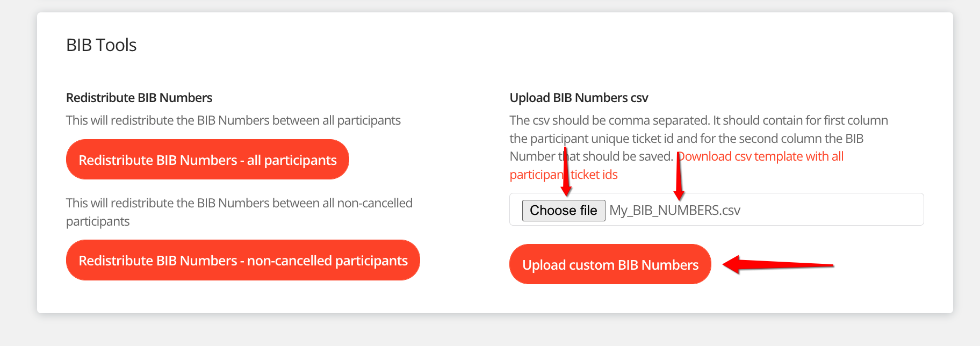
Task: Open the Choose file picker button
Action: (563, 210)
